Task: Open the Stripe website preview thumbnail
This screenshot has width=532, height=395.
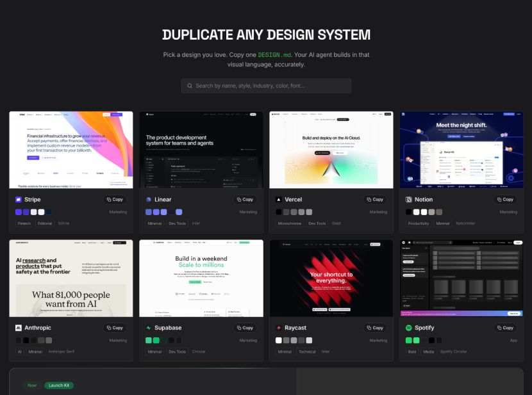Action: click(71, 150)
